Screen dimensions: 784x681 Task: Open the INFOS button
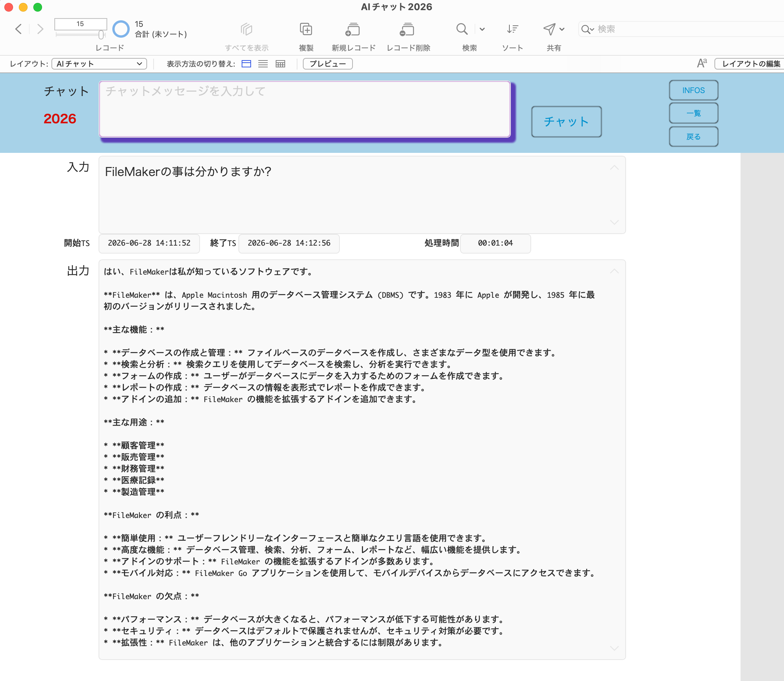pos(693,91)
